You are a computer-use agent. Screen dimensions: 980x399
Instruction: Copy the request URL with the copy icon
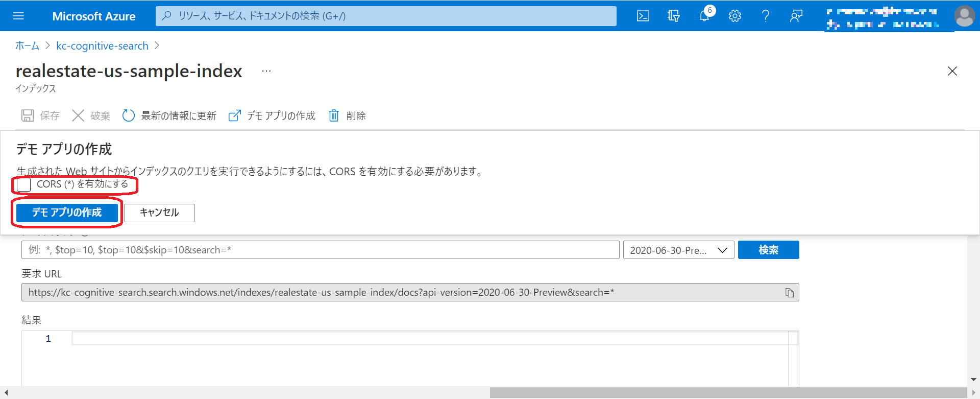pos(790,293)
